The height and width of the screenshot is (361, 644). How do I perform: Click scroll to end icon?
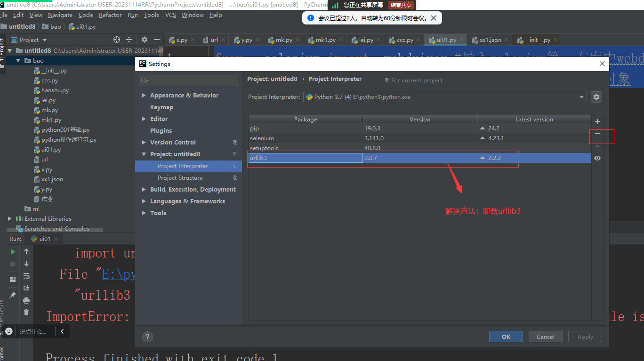pyautogui.click(x=26, y=288)
